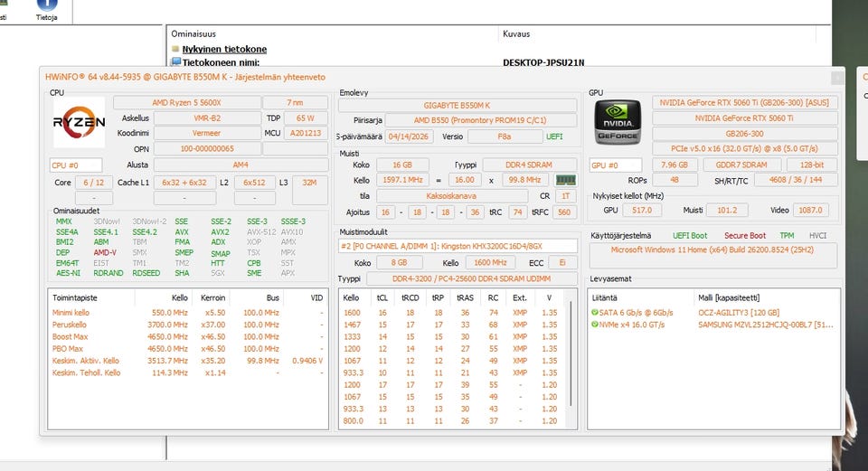The height and width of the screenshot is (471, 868).
Task: Click the NVIDIA GeForce logo
Action: pyautogui.click(x=618, y=122)
